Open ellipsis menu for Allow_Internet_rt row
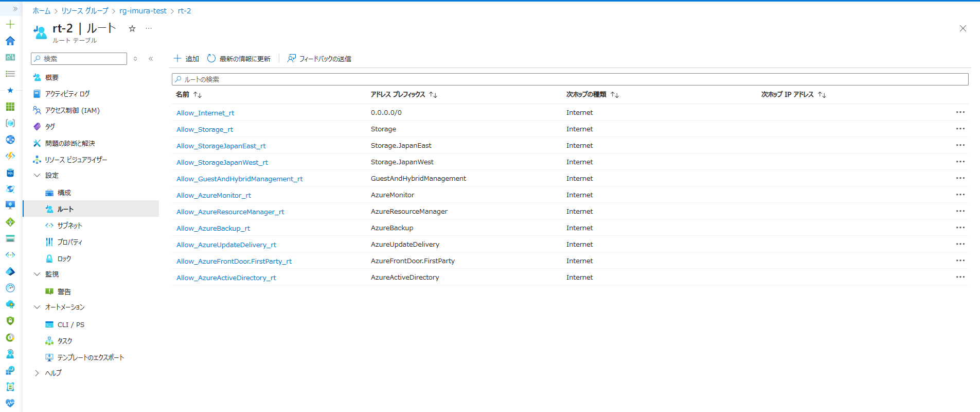980x412 pixels. [960, 112]
